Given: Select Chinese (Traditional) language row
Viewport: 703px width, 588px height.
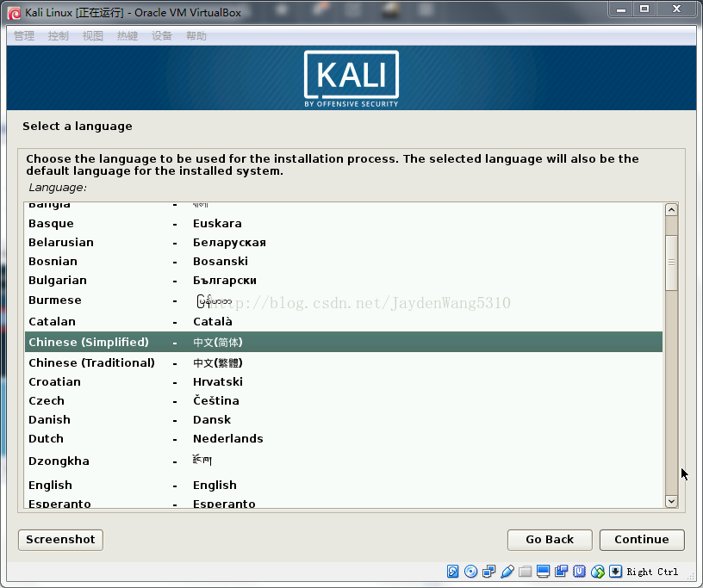Looking at the screenshot, I should tap(344, 362).
